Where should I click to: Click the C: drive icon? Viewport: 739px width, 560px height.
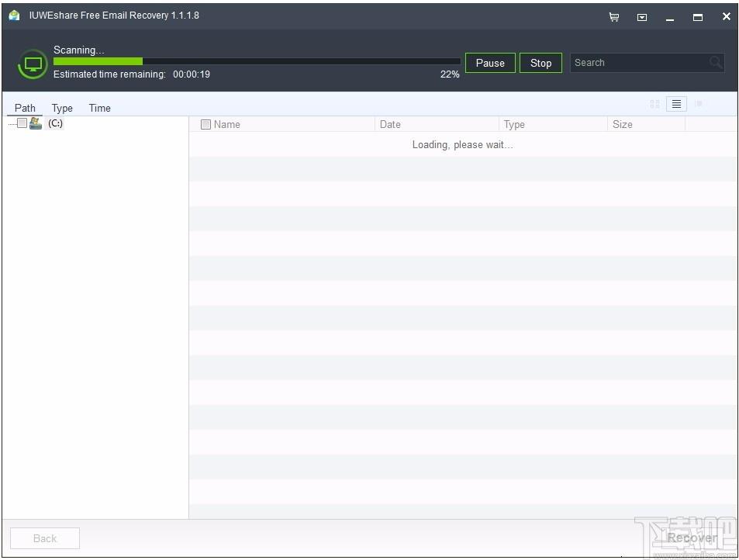(36, 123)
